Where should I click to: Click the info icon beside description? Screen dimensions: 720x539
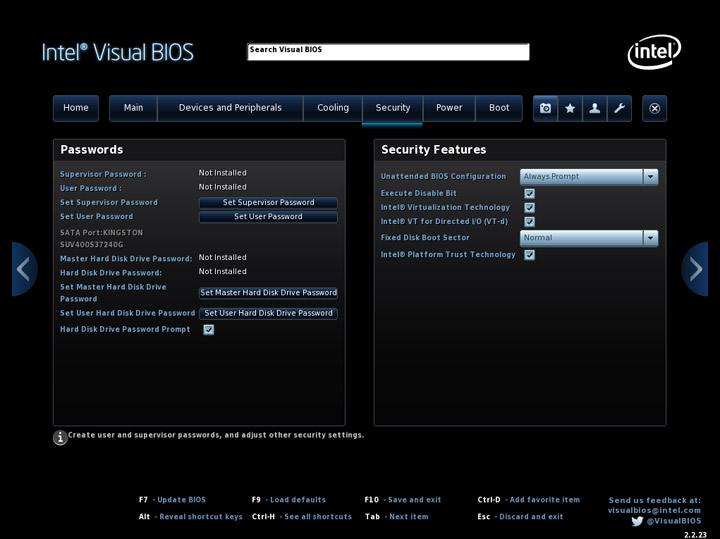(60, 438)
